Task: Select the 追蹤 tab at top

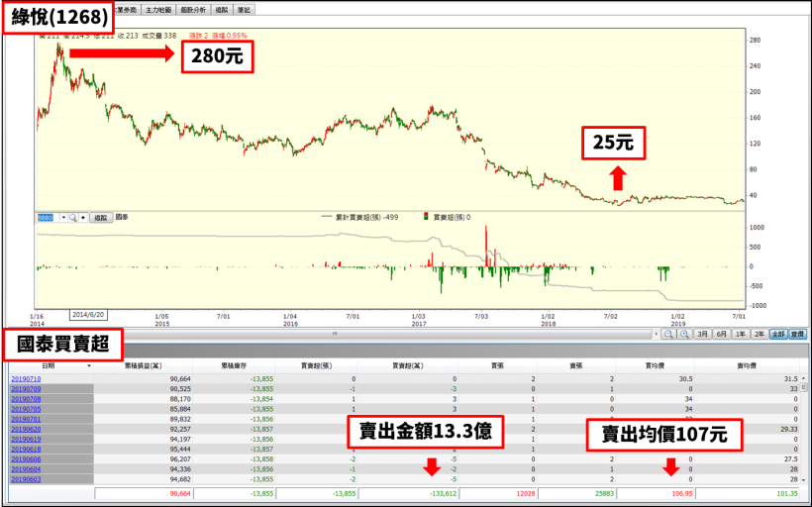Action: tap(222, 10)
